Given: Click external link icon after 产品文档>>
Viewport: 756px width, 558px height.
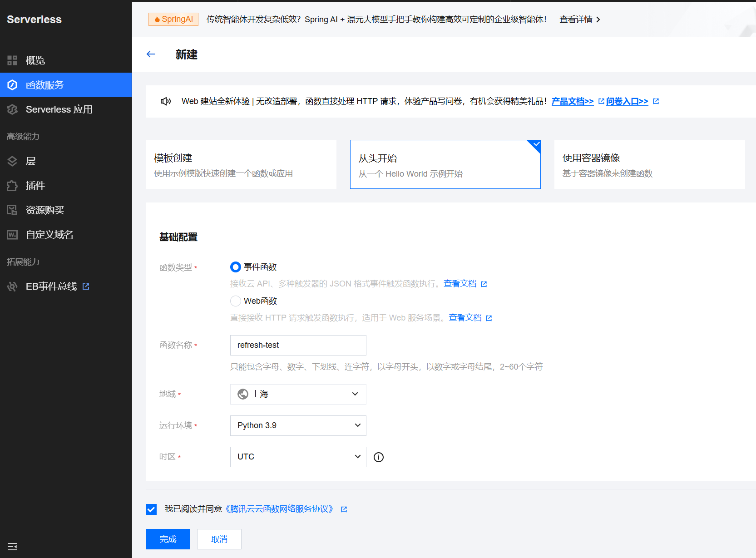Looking at the screenshot, I should [x=601, y=101].
